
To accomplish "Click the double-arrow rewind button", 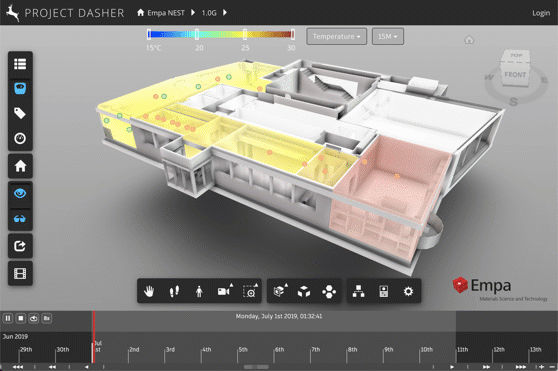I will point(52,367).
